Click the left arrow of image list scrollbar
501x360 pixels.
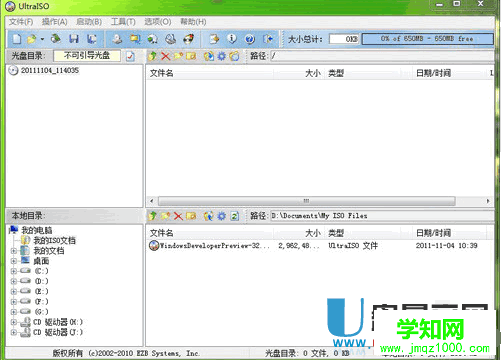point(152,201)
